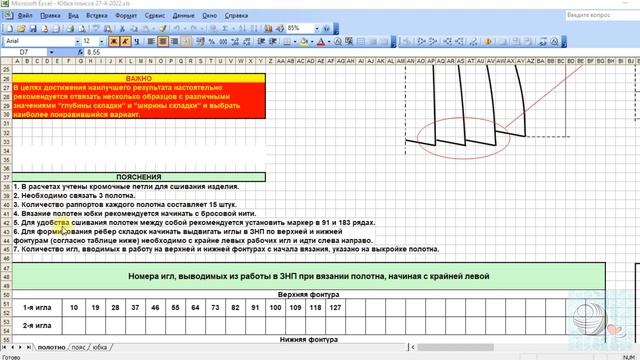Toggle align right
This screenshot has height=360, width=640.
click(x=174, y=42)
